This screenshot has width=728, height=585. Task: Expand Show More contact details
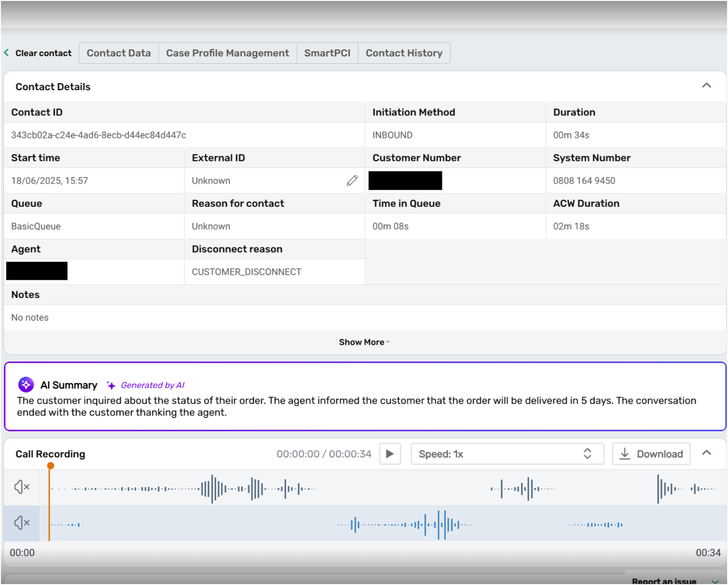(364, 342)
